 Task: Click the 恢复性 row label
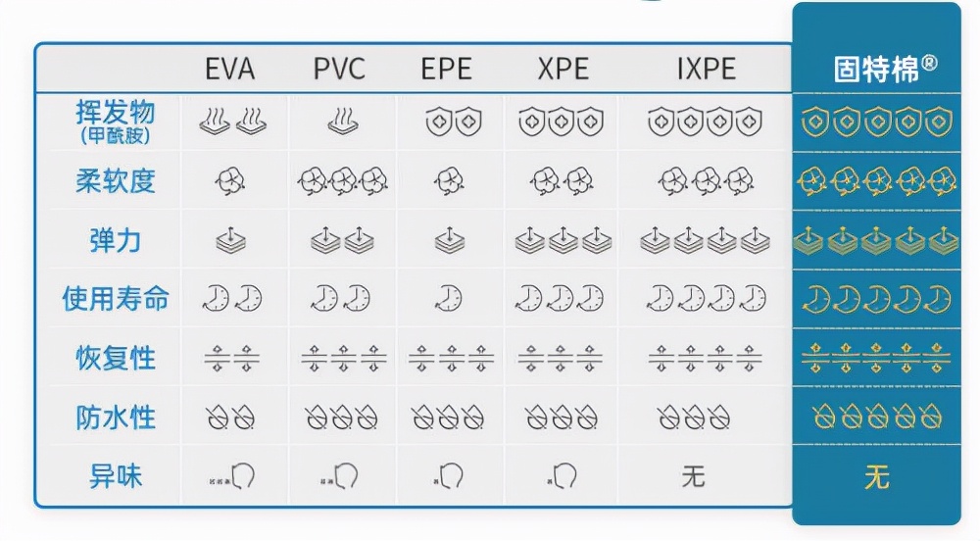[x=116, y=357]
